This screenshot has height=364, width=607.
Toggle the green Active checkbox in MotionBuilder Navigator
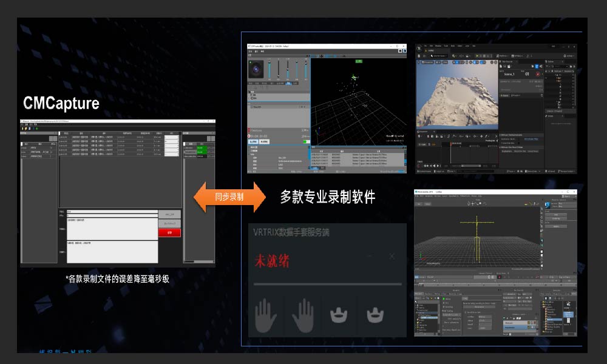445,298
